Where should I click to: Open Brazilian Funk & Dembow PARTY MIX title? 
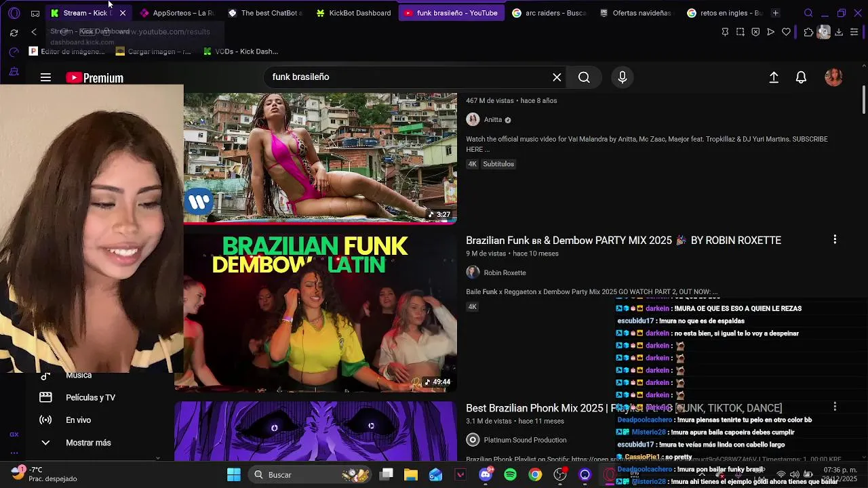pyautogui.click(x=623, y=240)
